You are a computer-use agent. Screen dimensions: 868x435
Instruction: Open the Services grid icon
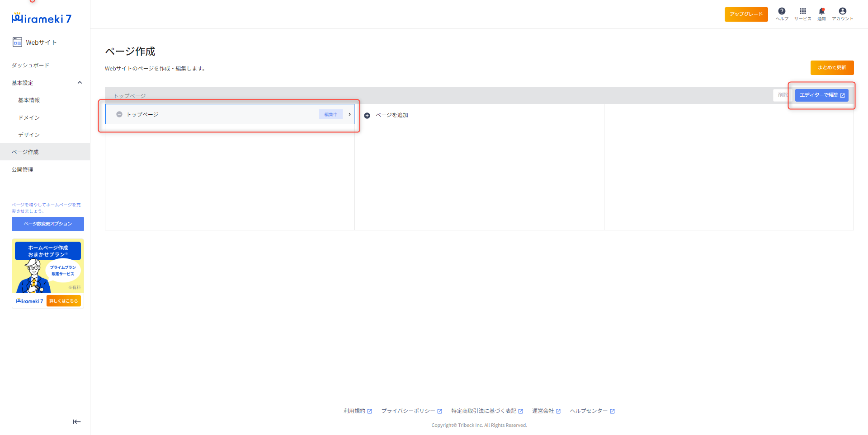[x=803, y=11]
